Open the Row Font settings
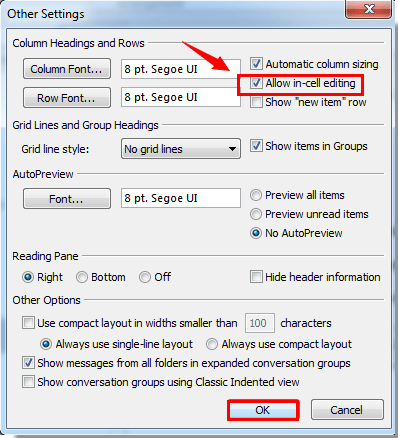This screenshot has width=398, height=438. coord(67,98)
